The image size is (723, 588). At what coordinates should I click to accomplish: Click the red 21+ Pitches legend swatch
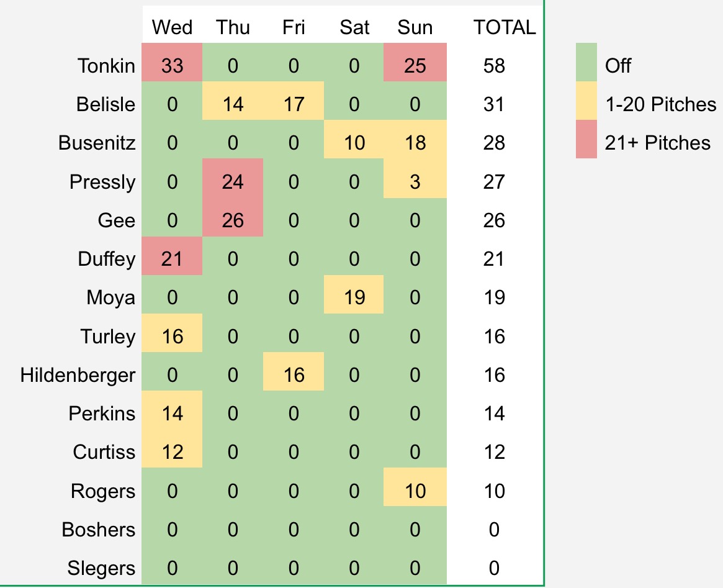(586, 141)
